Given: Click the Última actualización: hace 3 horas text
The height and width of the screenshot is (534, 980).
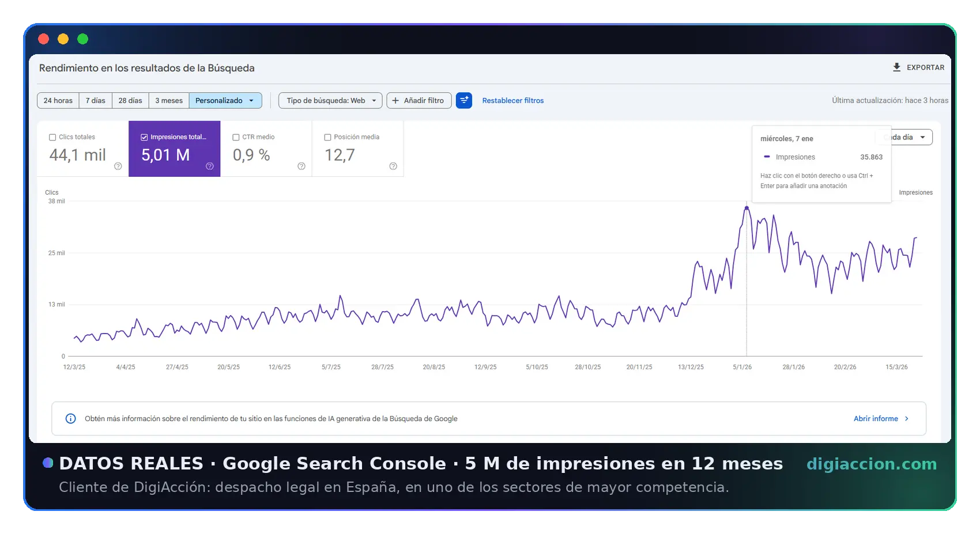Looking at the screenshot, I should pyautogui.click(x=890, y=100).
